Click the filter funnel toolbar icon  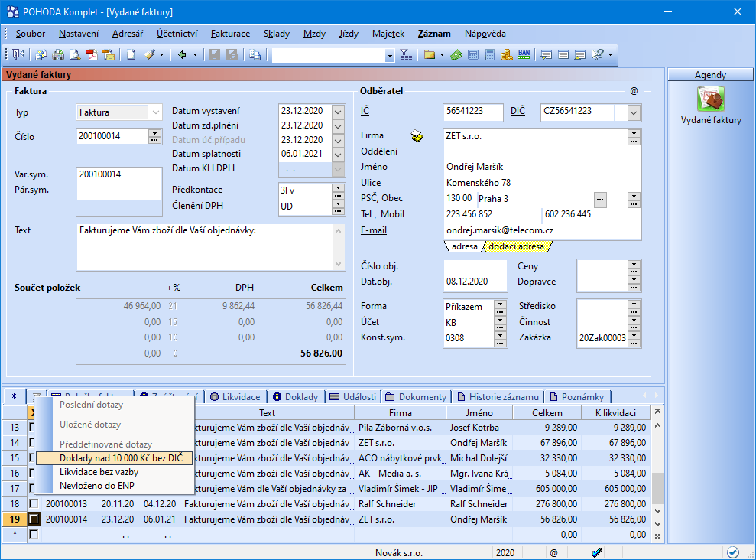point(407,55)
